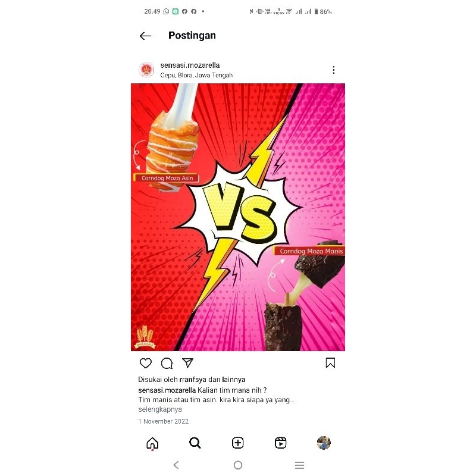Create a new post with plus icon

(237, 443)
